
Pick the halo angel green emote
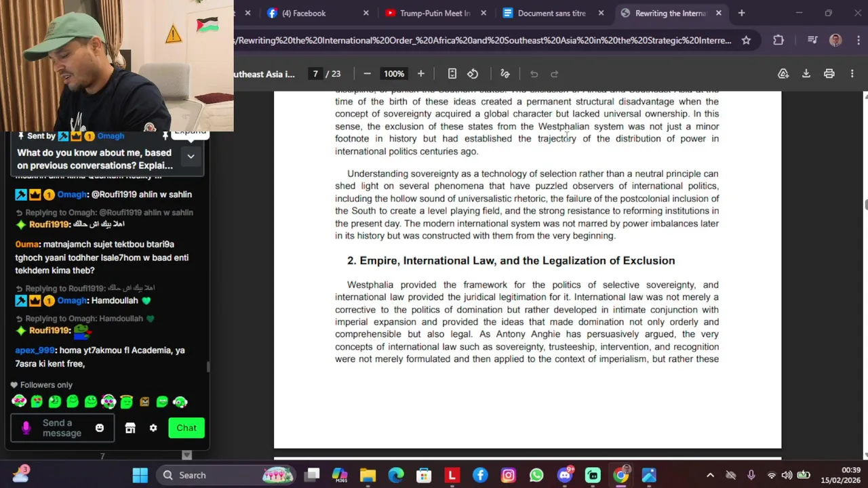click(126, 402)
